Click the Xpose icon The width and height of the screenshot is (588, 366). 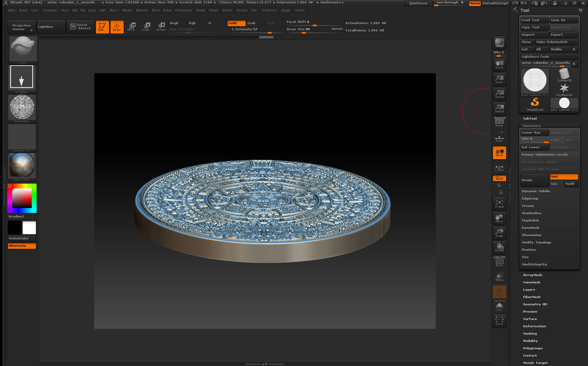click(499, 321)
